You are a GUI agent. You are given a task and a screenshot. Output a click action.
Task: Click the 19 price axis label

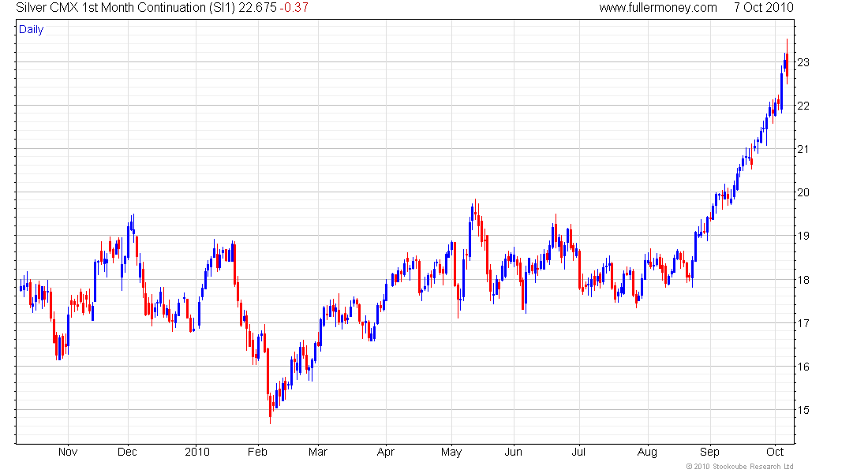(803, 236)
